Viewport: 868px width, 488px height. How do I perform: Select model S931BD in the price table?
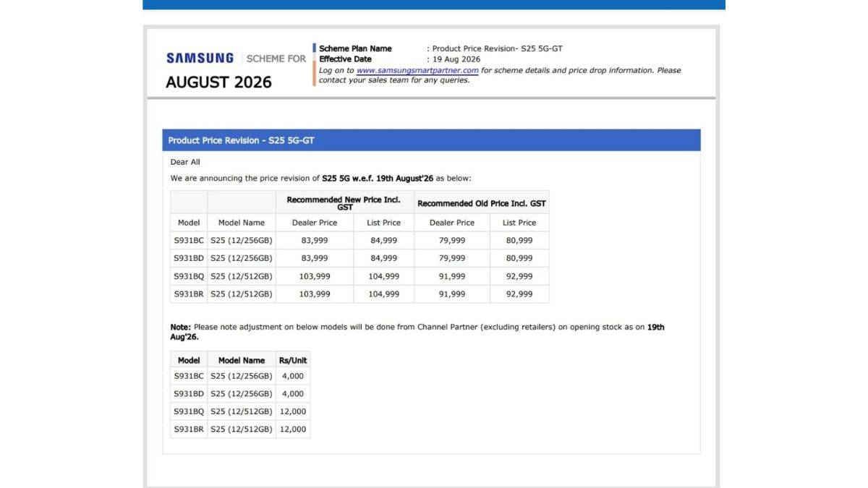coord(189,258)
